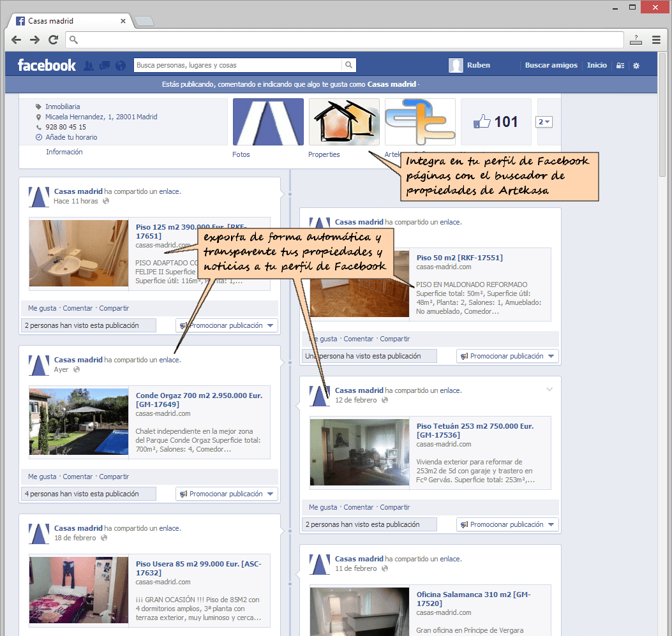Open privacy shortcuts lock icon
Screen dimensions: 672x636
coord(620,66)
